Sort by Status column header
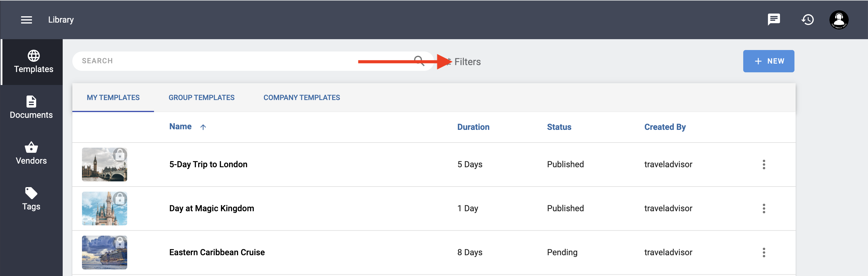This screenshot has width=868, height=276. point(559,127)
